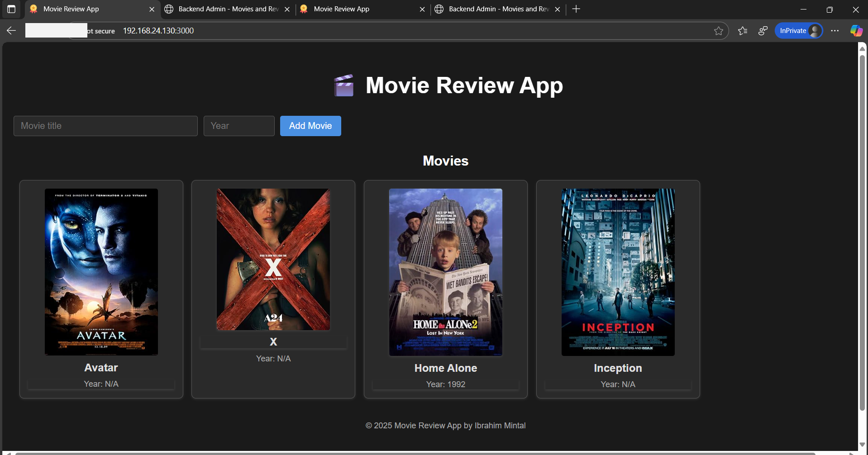Click the browser back arrow
Image resolution: width=868 pixels, height=455 pixels.
(x=11, y=31)
